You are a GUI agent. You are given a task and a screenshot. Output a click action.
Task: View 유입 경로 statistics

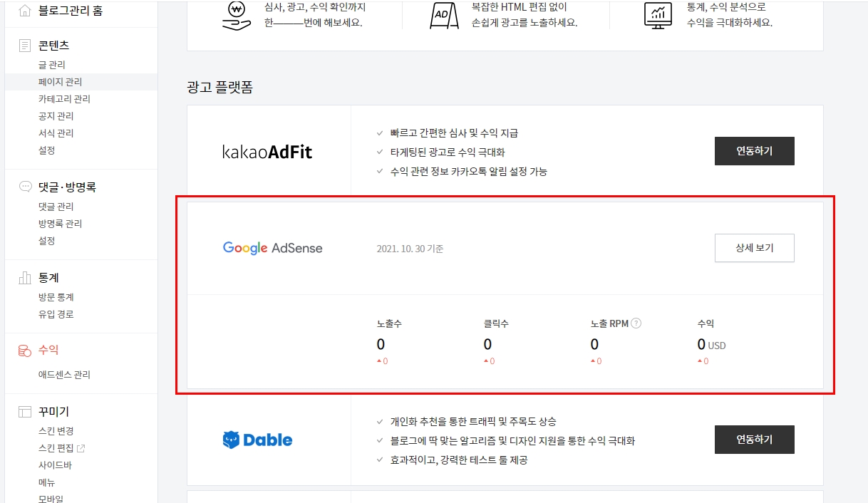coord(56,314)
